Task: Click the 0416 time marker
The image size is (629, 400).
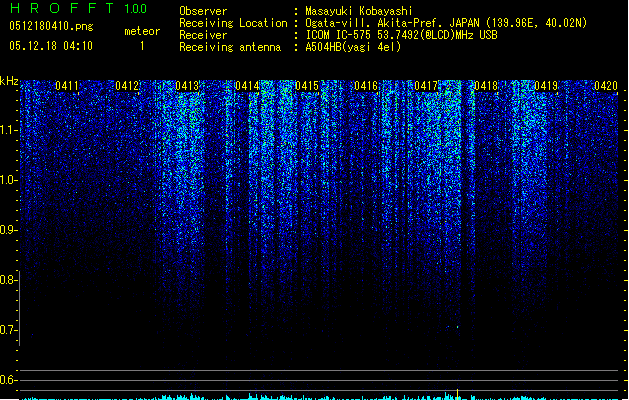Action: tap(366, 86)
